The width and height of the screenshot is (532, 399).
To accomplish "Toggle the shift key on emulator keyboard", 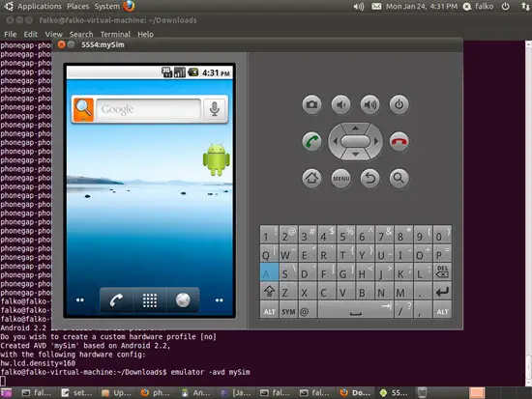I will tap(270, 292).
